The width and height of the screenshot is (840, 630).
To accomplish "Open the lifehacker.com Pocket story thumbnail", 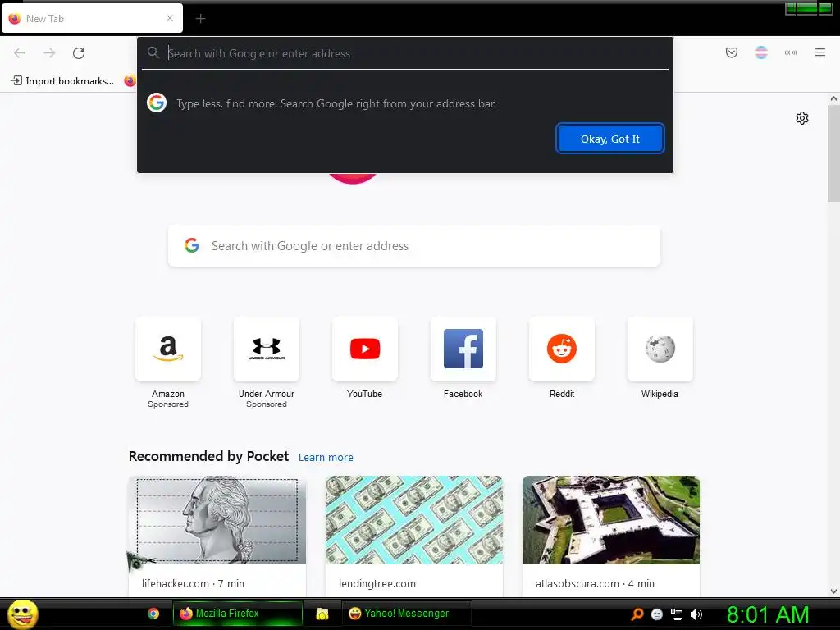I will [217, 519].
